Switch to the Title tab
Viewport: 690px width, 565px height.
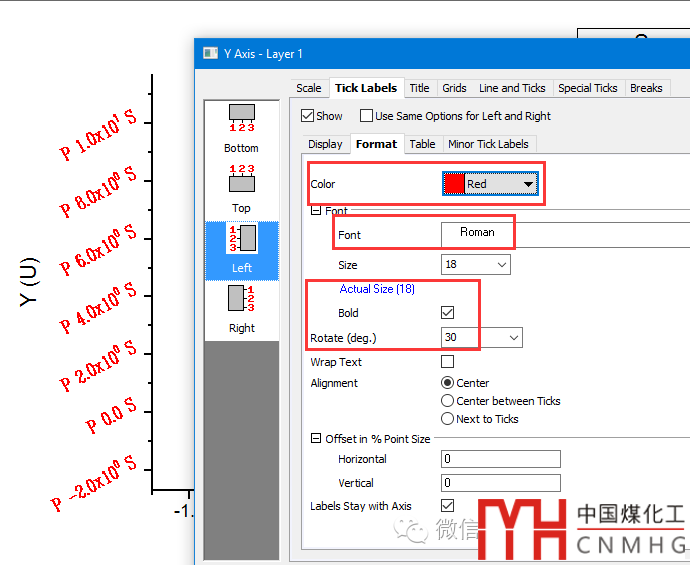(x=419, y=88)
